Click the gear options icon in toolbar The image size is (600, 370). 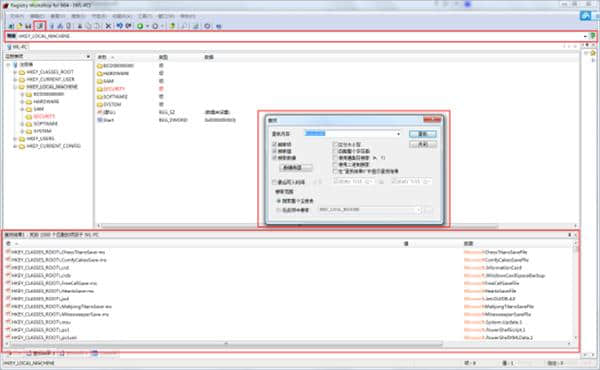coord(207,26)
